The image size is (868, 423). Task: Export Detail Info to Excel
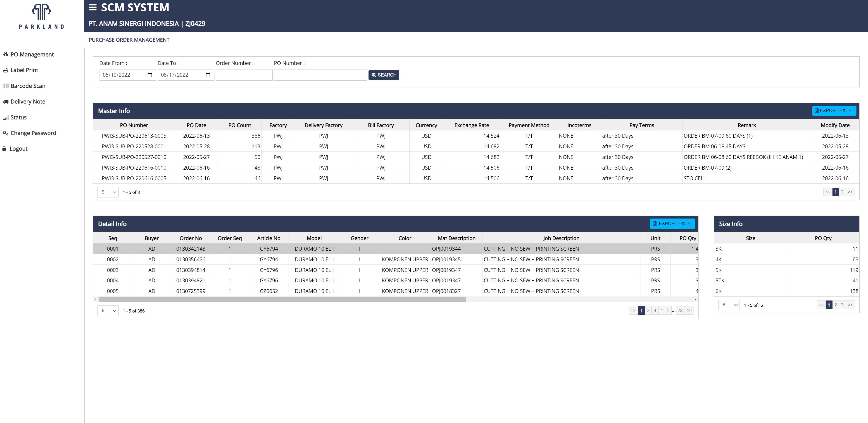[x=673, y=224]
